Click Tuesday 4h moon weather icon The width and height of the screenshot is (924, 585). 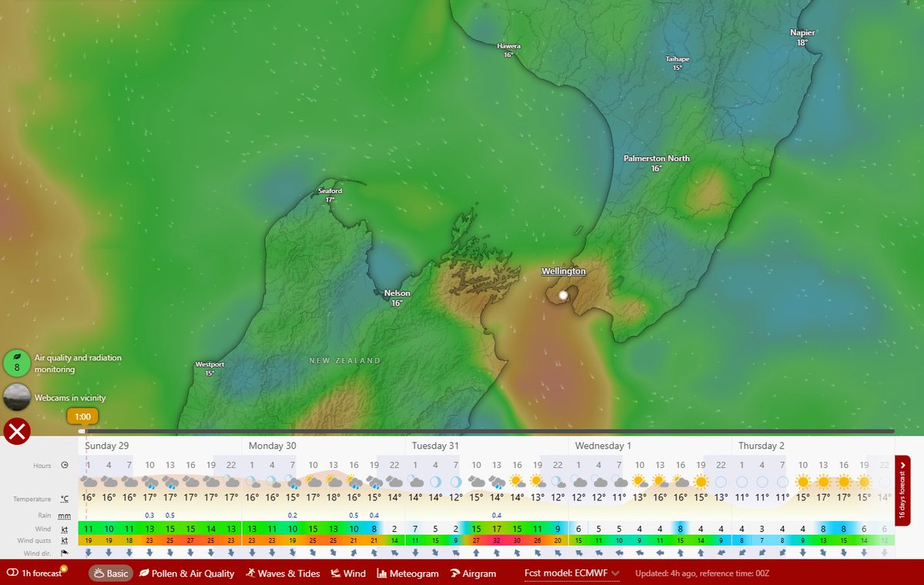tap(435, 482)
